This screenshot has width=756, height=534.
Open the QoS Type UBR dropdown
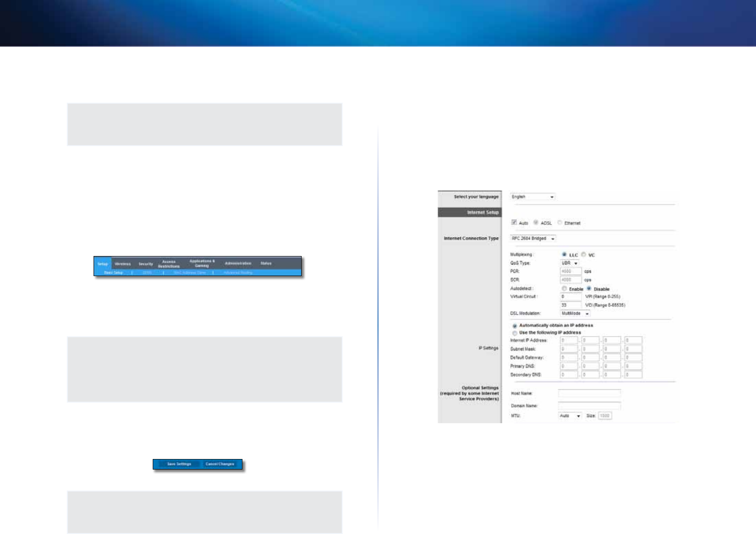click(x=569, y=263)
